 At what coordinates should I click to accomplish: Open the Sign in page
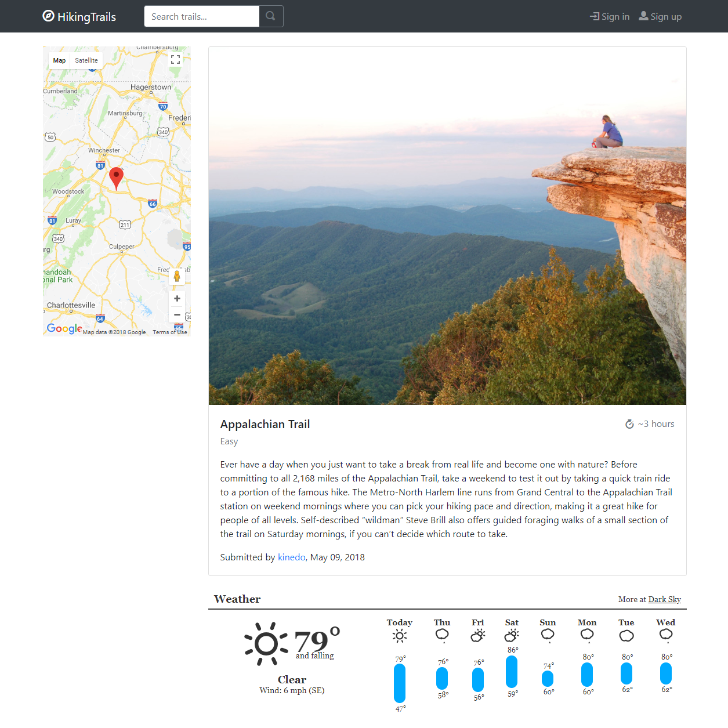610,16
